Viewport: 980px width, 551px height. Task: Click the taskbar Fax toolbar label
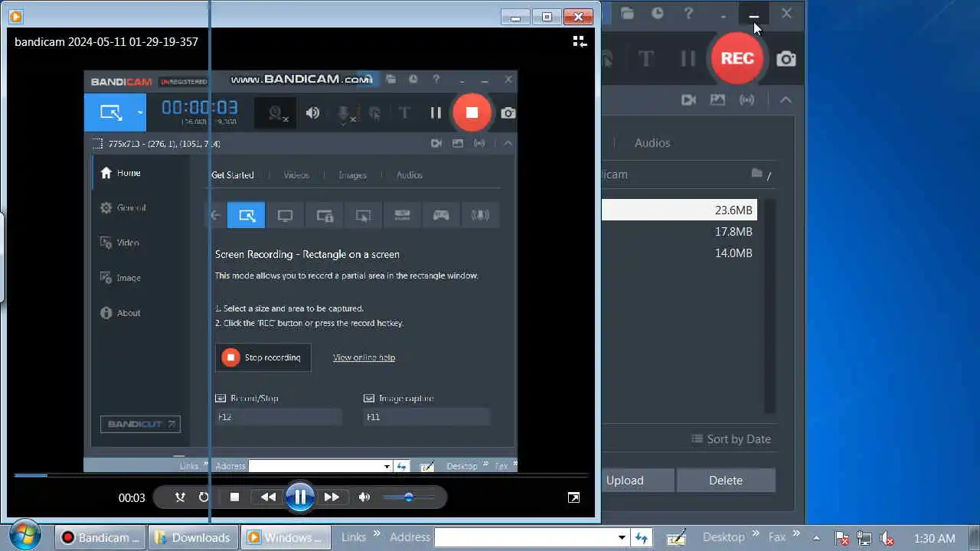coord(777,537)
